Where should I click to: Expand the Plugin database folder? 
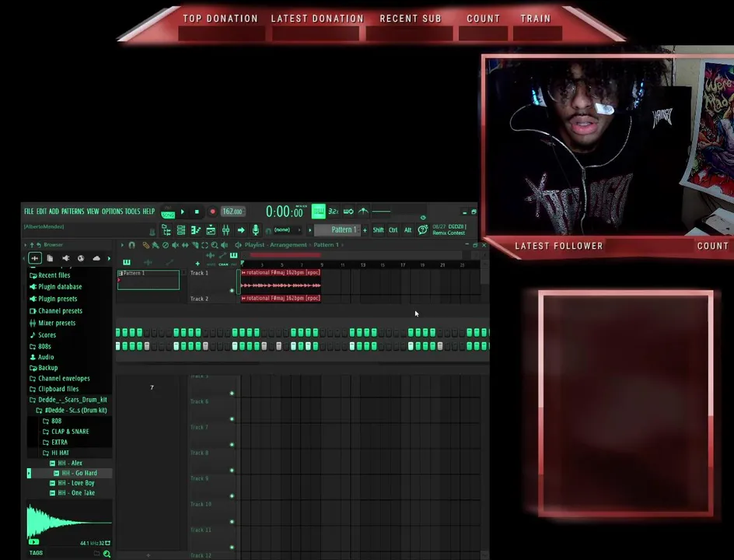click(x=55, y=286)
